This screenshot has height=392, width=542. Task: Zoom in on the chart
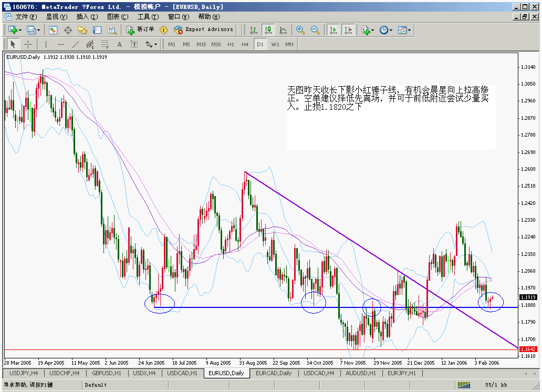point(300,30)
